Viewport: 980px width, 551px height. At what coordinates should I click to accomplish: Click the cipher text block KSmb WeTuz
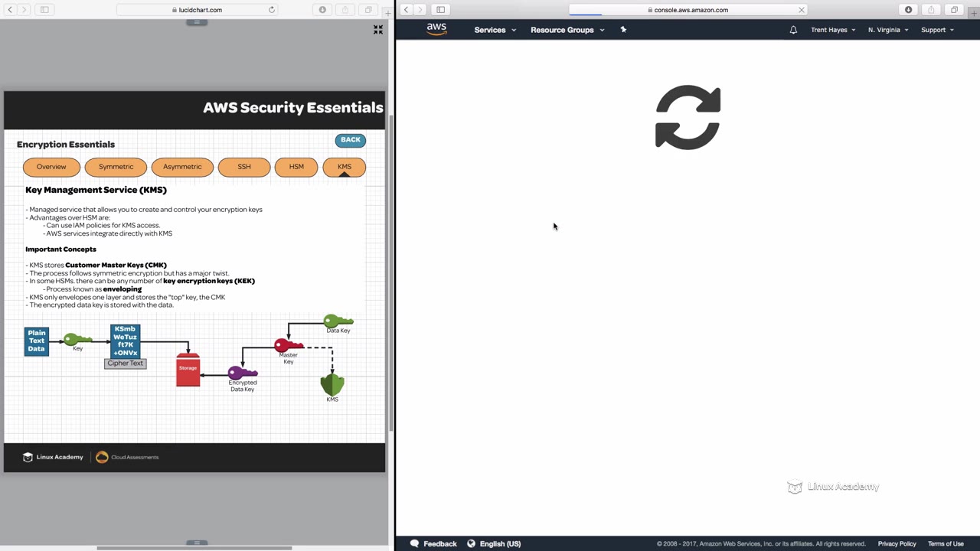click(125, 341)
